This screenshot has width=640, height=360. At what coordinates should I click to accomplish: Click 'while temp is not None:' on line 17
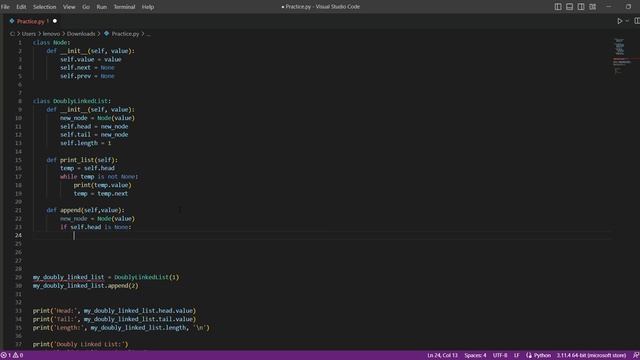(99, 177)
